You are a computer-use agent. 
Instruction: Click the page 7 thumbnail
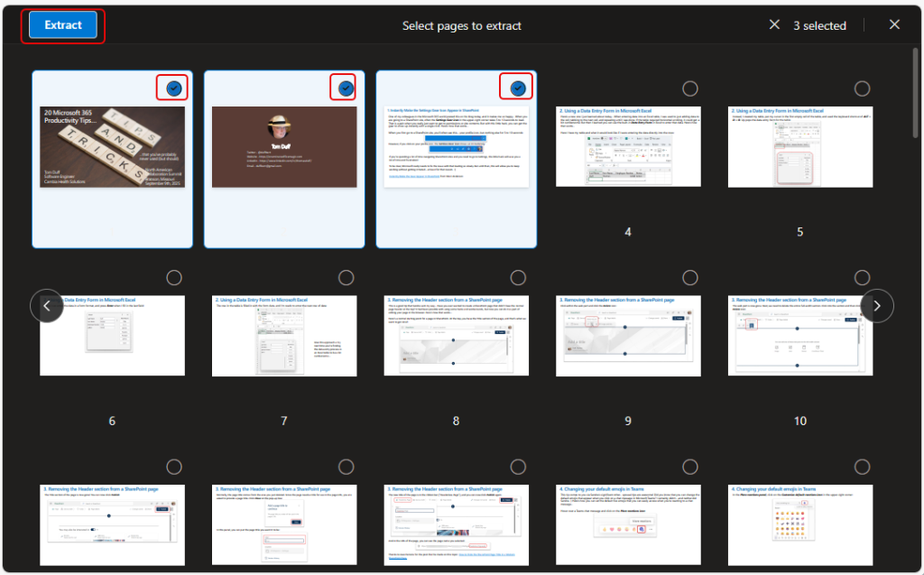[284, 336]
